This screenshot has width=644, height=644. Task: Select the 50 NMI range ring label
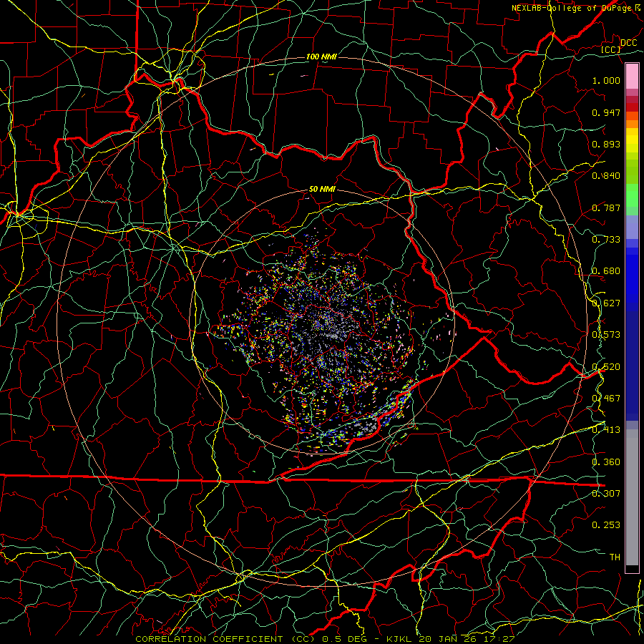322,190
